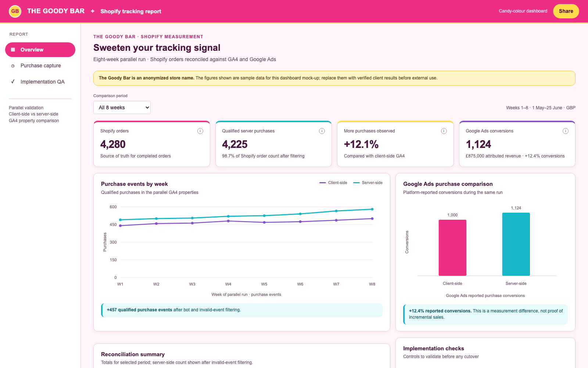Click the W1 client-side data point

coord(120,226)
